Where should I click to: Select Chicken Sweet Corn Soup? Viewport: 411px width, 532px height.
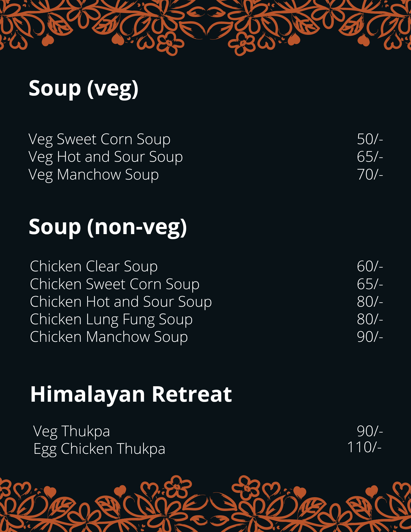pyautogui.click(x=115, y=285)
